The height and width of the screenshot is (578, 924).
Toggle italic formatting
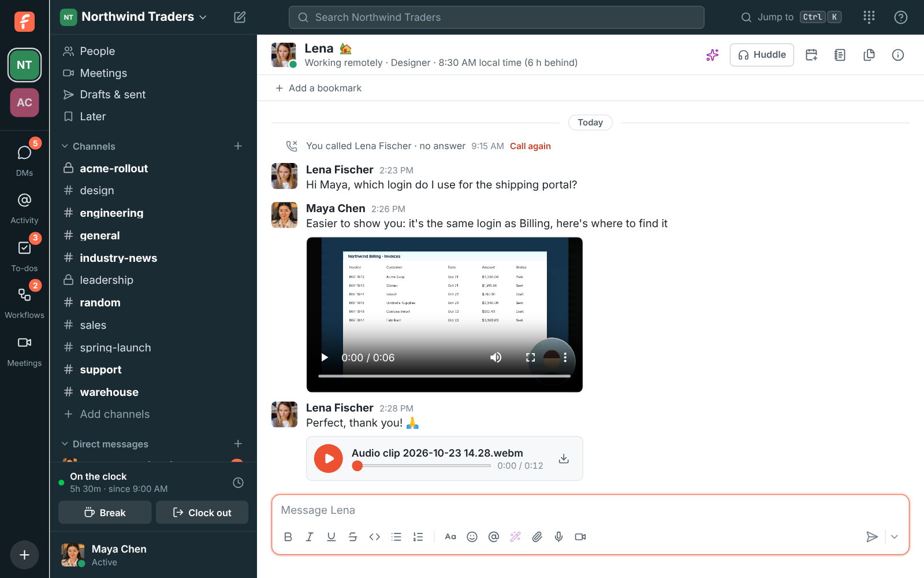pos(310,537)
